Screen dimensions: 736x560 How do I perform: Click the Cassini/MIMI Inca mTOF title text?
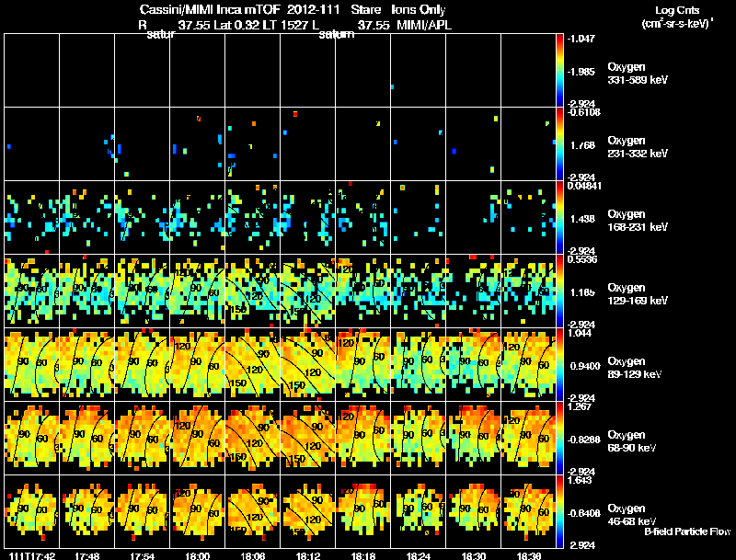(239, 10)
